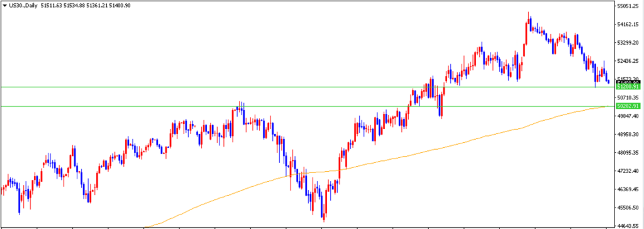Click the 48958.30 price axis label

(x=628, y=134)
